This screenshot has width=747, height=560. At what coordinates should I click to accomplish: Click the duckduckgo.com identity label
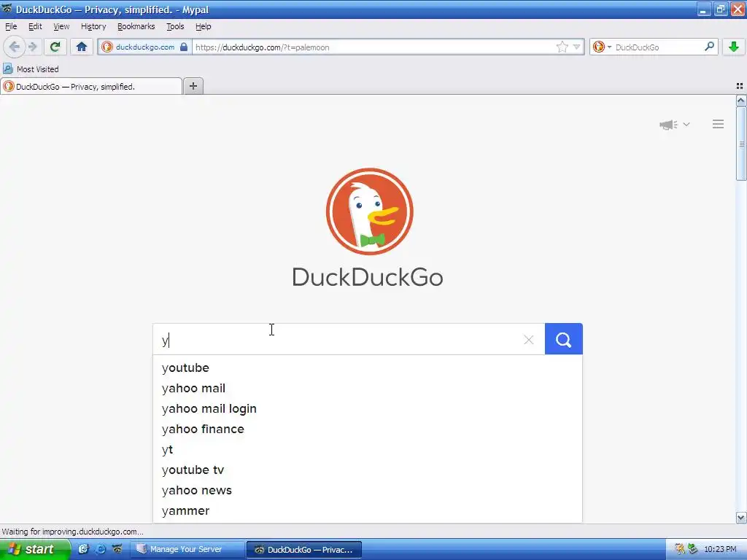(145, 47)
